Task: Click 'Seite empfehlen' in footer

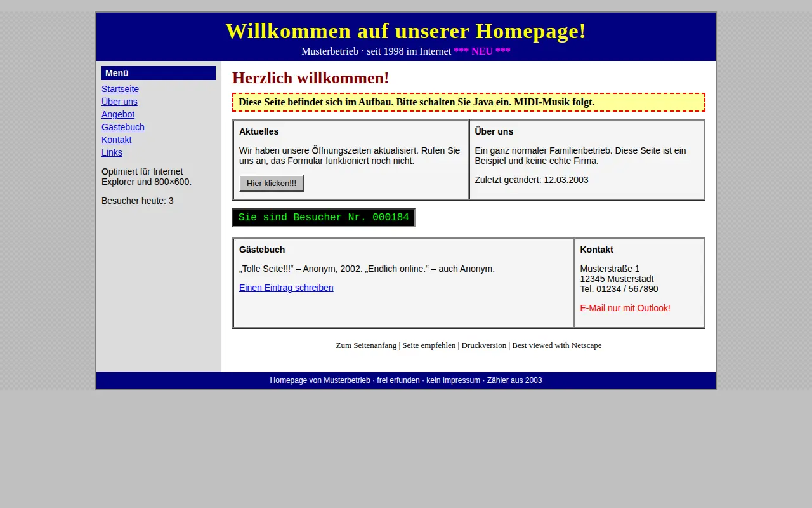Action: click(429, 345)
